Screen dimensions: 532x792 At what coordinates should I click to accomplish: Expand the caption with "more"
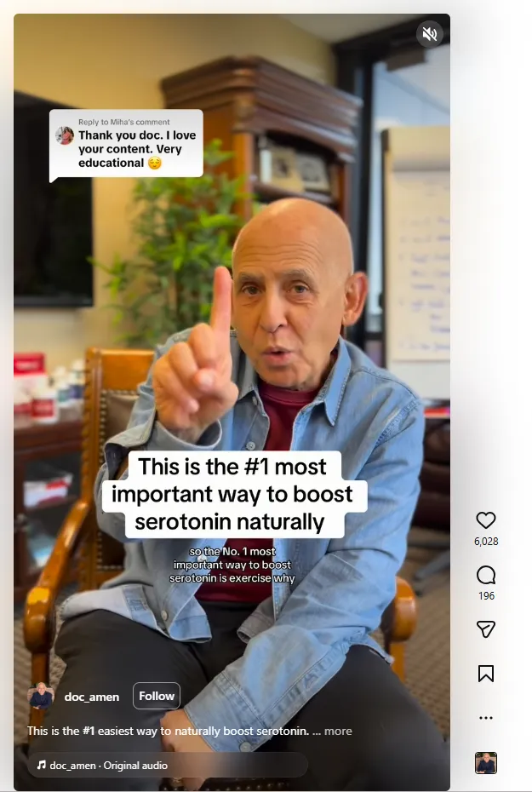point(338,731)
